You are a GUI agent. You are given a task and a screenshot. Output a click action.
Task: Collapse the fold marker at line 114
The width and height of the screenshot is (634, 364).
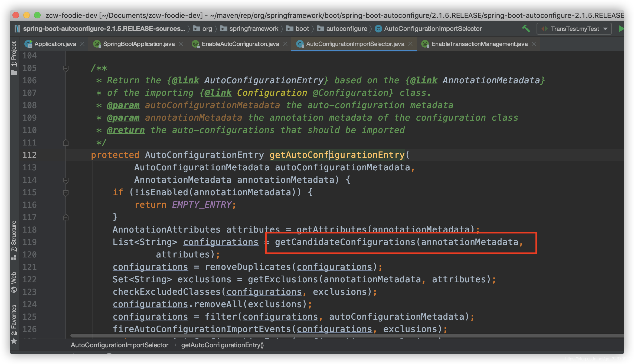click(x=66, y=180)
